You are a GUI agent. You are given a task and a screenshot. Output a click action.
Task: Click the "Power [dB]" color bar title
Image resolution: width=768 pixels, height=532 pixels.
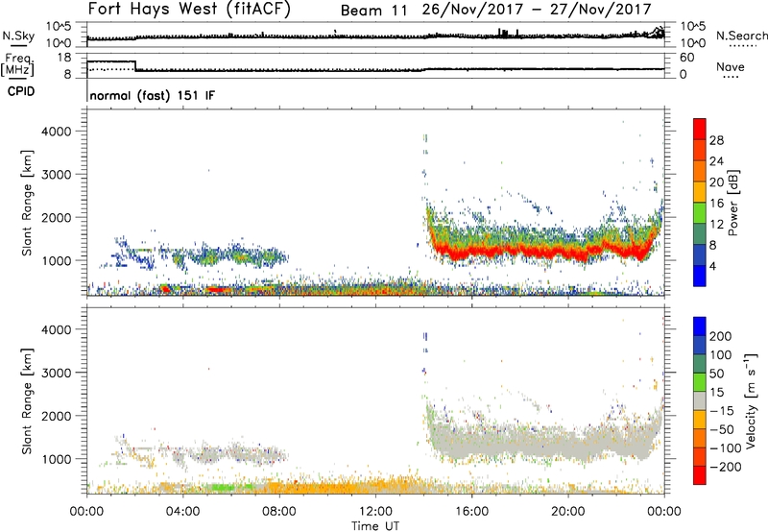click(732, 203)
